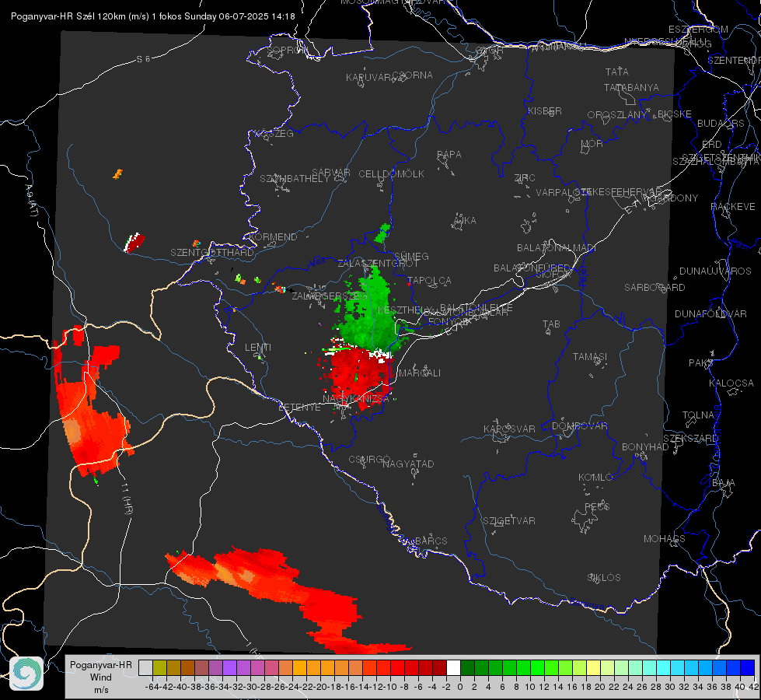Select the SARVAR label
761x700 pixels.
(x=330, y=173)
